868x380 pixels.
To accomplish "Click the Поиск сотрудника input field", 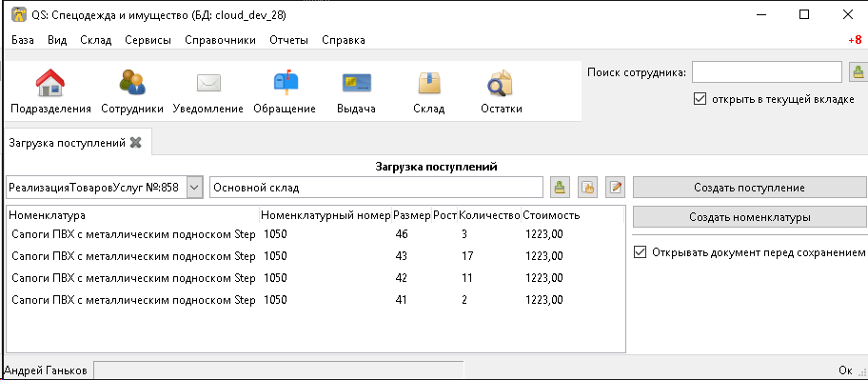I will click(767, 72).
